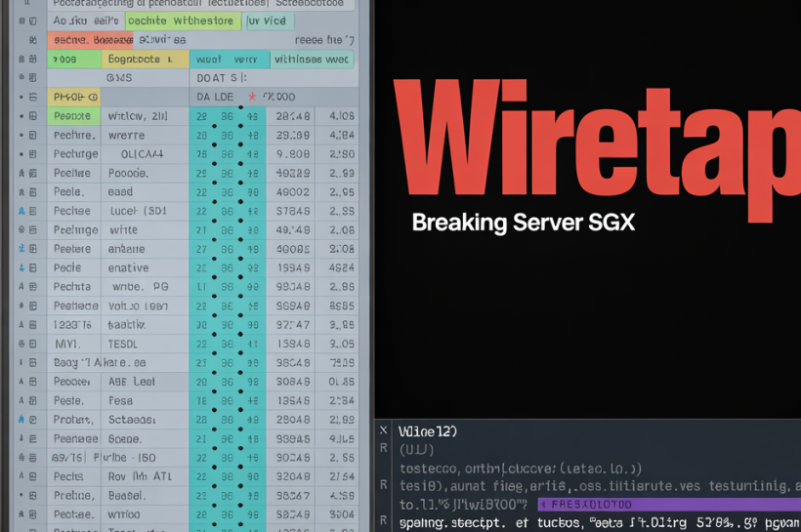Click the square row icon beside GMS header
This screenshot has width=801, height=532.
coord(32,78)
